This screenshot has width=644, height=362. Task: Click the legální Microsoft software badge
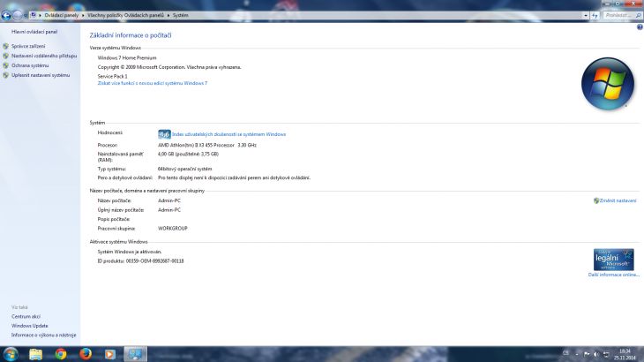[x=614, y=260]
